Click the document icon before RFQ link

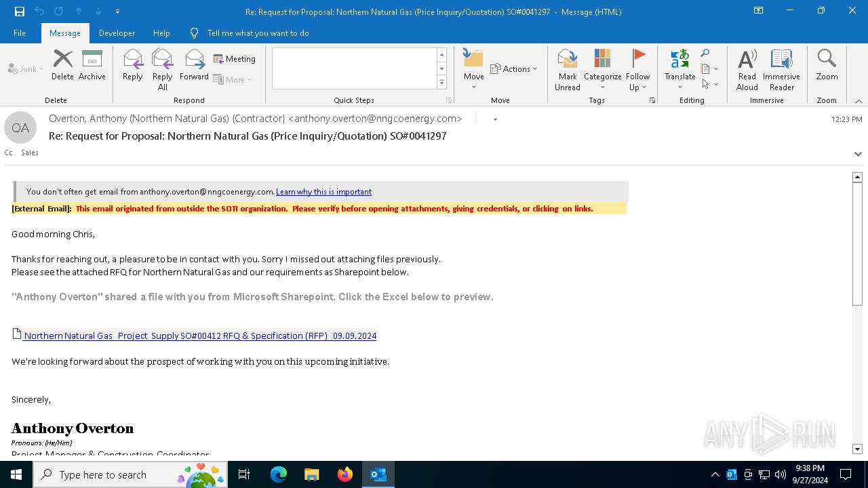(x=17, y=333)
